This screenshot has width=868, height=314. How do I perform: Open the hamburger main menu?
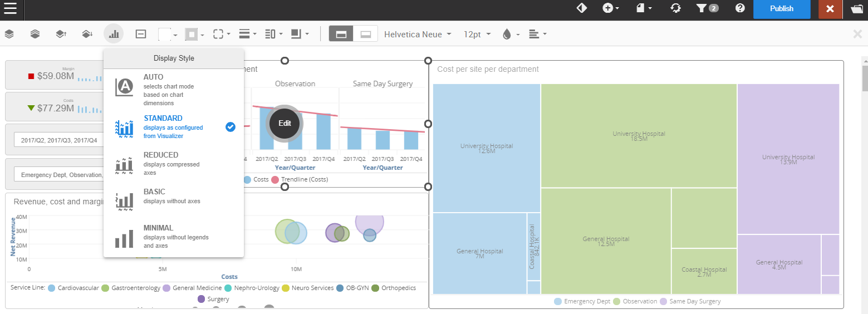click(10, 9)
